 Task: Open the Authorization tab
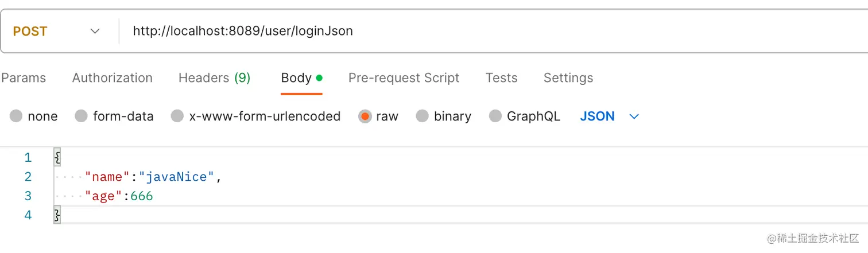pos(112,78)
